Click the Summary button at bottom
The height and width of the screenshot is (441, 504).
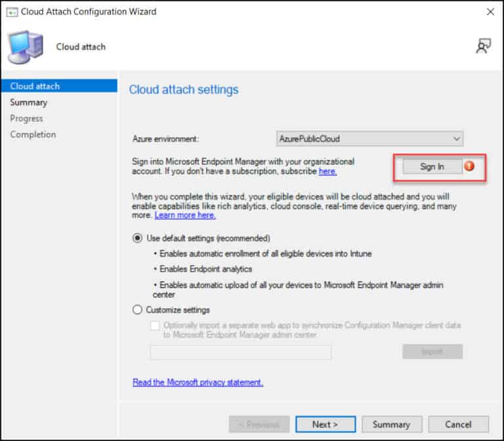[392, 425]
